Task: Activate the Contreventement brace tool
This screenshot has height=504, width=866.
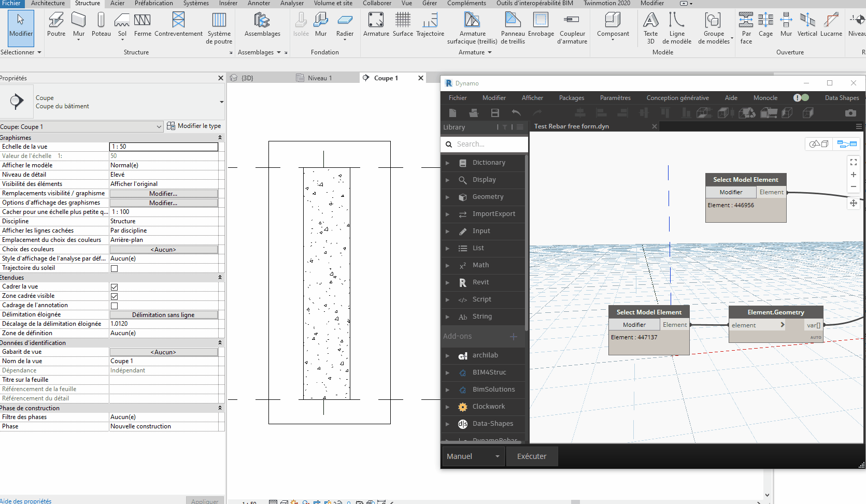Action: click(178, 24)
